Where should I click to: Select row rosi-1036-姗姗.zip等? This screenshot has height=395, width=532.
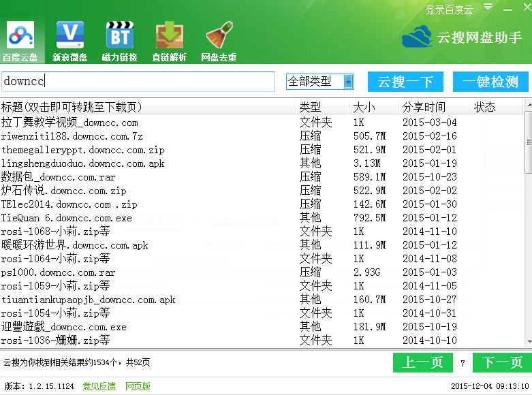[x=262, y=341]
